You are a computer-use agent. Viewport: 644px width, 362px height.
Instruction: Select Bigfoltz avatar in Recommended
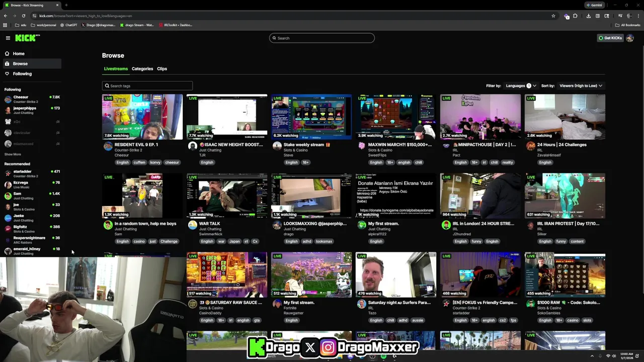[8, 229]
